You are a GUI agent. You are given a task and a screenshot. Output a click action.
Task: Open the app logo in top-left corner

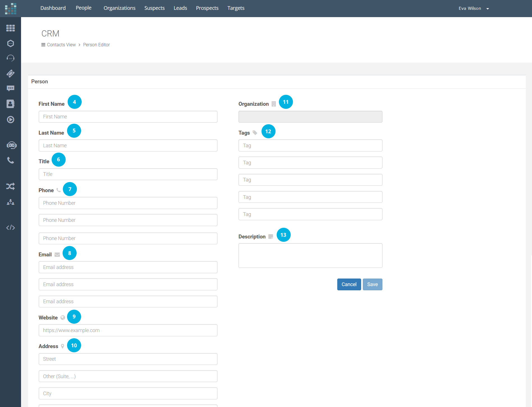point(11,8)
